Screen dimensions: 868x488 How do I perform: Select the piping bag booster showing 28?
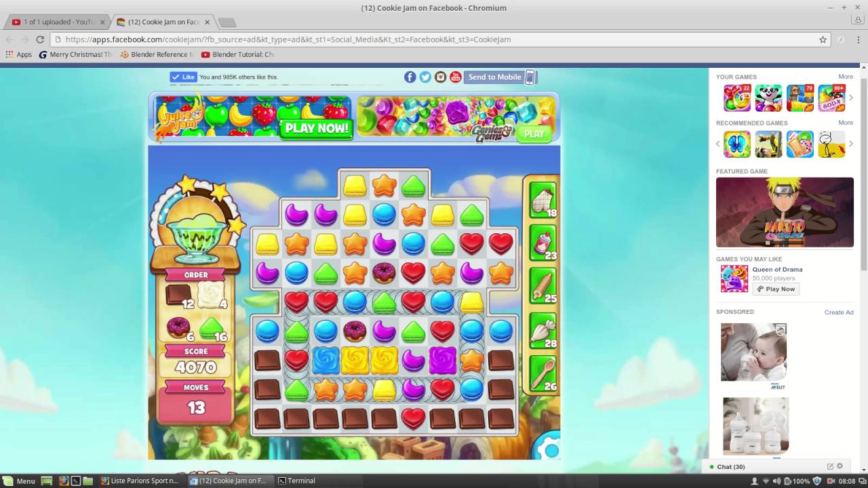click(x=542, y=331)
